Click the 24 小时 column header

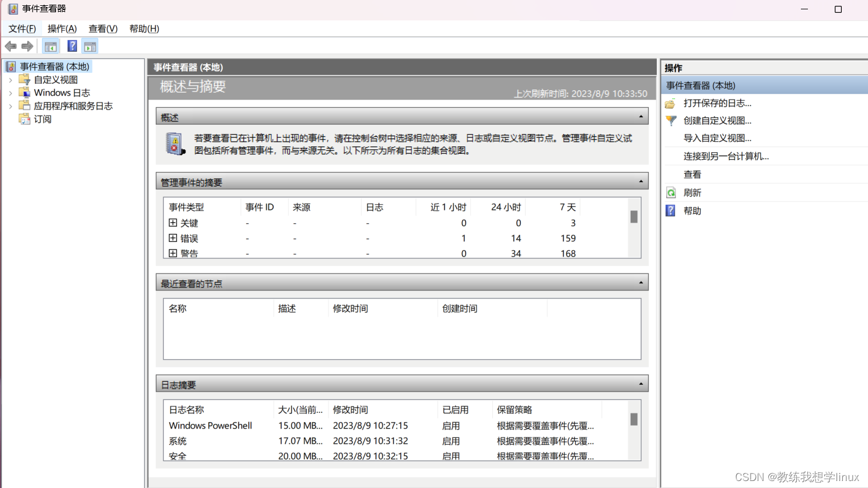coord(506,207)
